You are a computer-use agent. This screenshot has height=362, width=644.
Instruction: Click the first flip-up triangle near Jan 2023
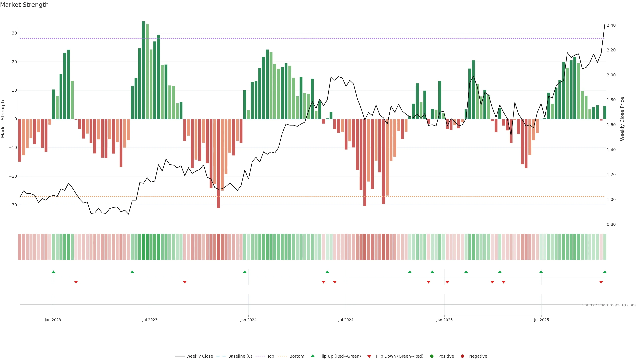tap(53, 272)
